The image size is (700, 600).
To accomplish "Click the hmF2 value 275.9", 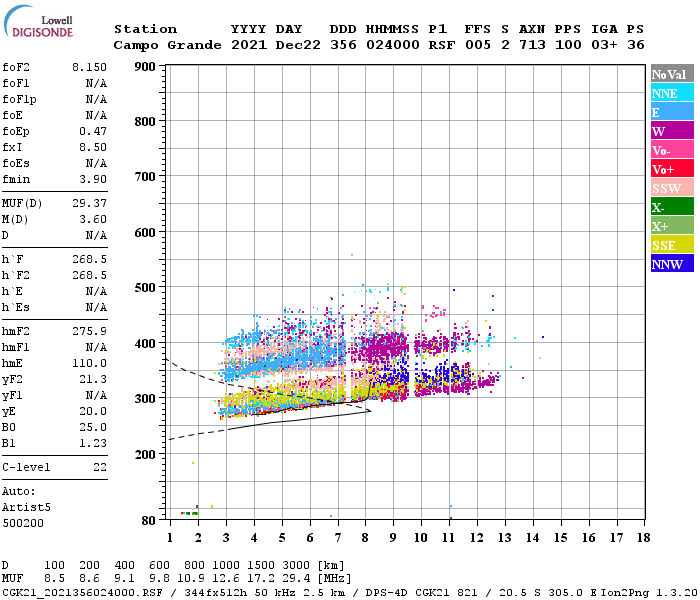I will coord(89,331).
